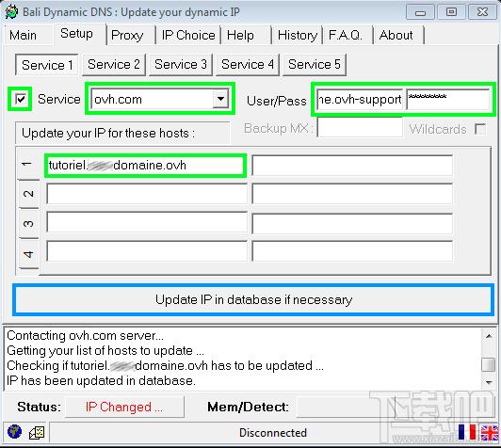The width and height of the screenshot is (501, 448).
Task: Minimize the Bali Dynamic DNS window
Action: (420, 12)
